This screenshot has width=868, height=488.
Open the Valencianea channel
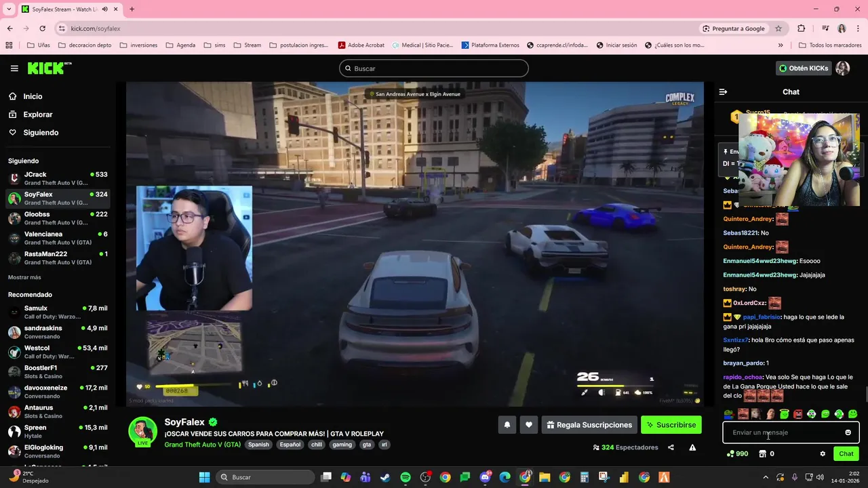tap(58, 238)
